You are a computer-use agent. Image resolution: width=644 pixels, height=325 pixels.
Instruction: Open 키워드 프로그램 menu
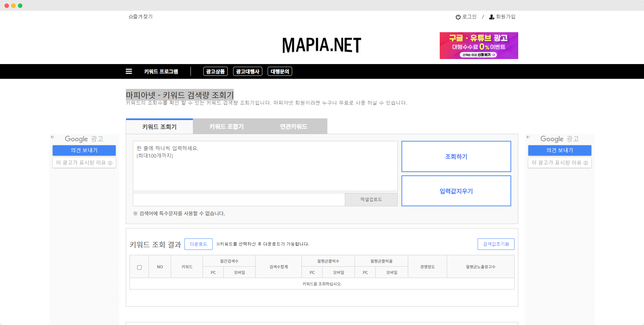point(161,71)
